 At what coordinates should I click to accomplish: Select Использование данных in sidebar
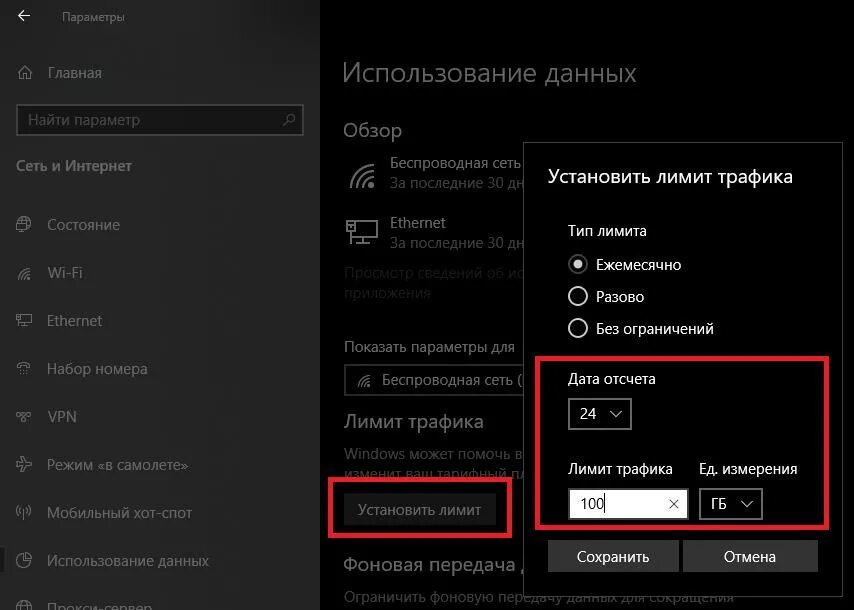tap(128, 560)
